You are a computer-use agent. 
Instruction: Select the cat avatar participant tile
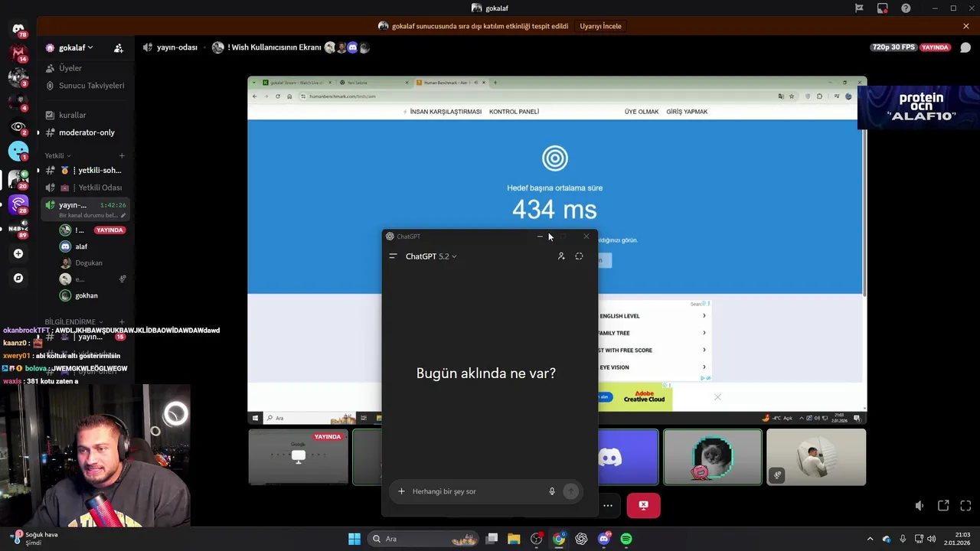[x=713, y=457]
